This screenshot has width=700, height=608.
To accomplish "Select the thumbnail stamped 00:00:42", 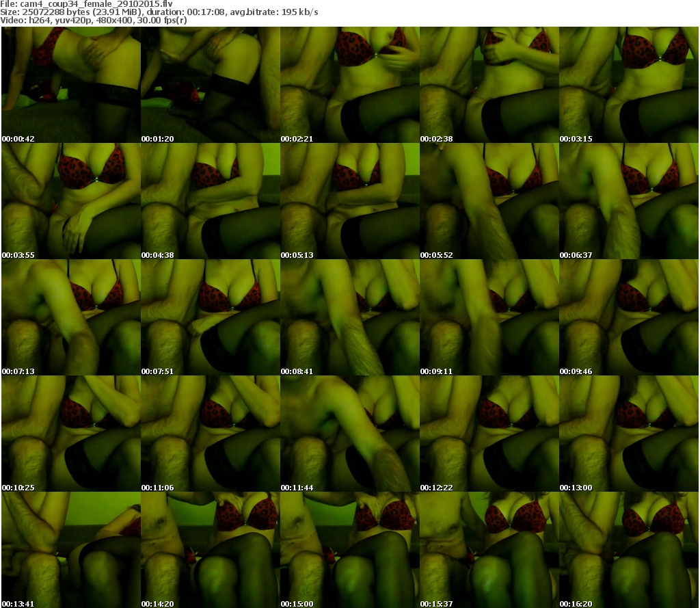I will (71, 85).
